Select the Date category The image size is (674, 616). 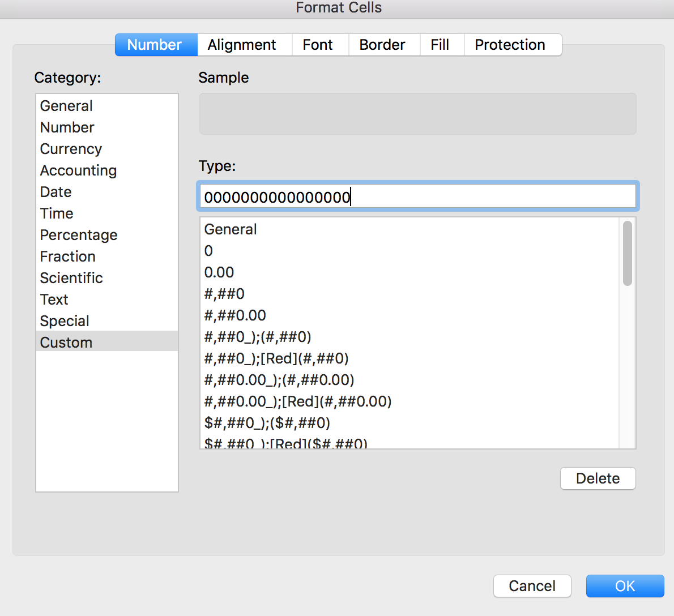point(56,192)
